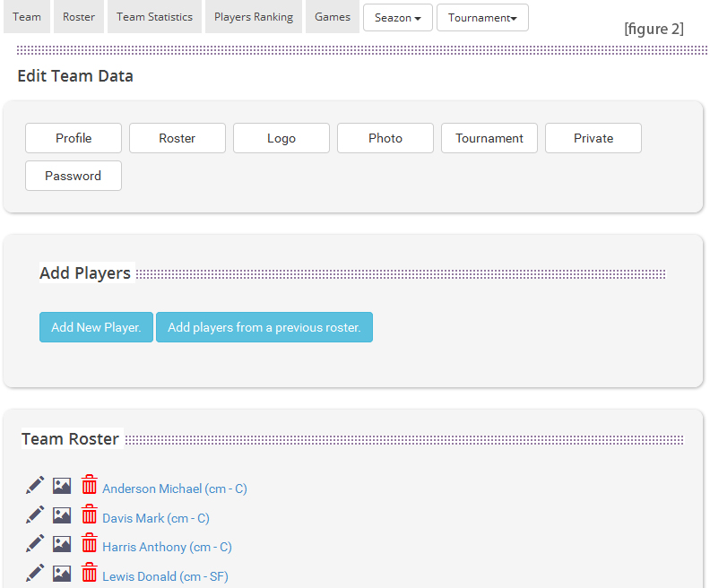710x588 pixels.
Task: Click the photo icon for Anderson Michael
Action: [62, 486]
